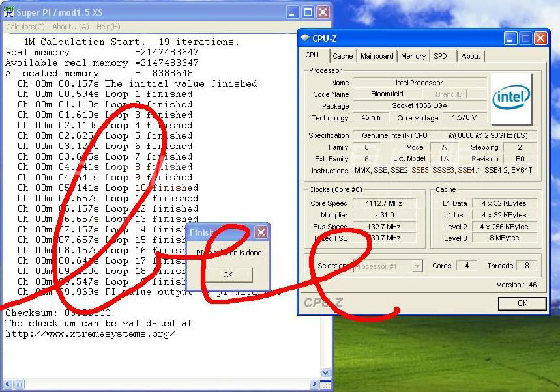Switch to the Mainboard tab

(x=376, y=56)
